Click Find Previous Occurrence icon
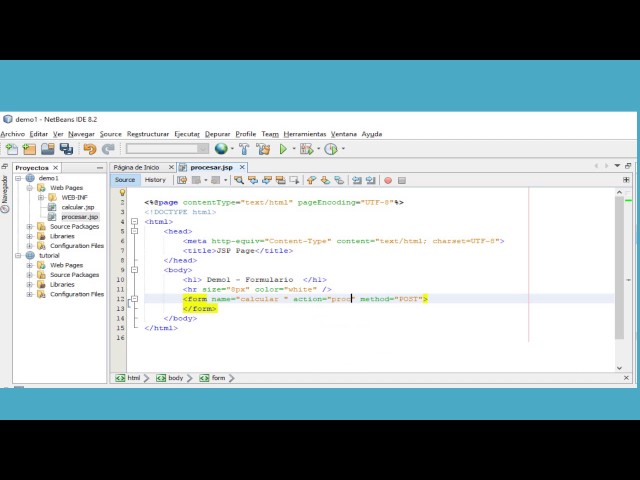This screenshot has width=640, height=480. tap(253, 180)
